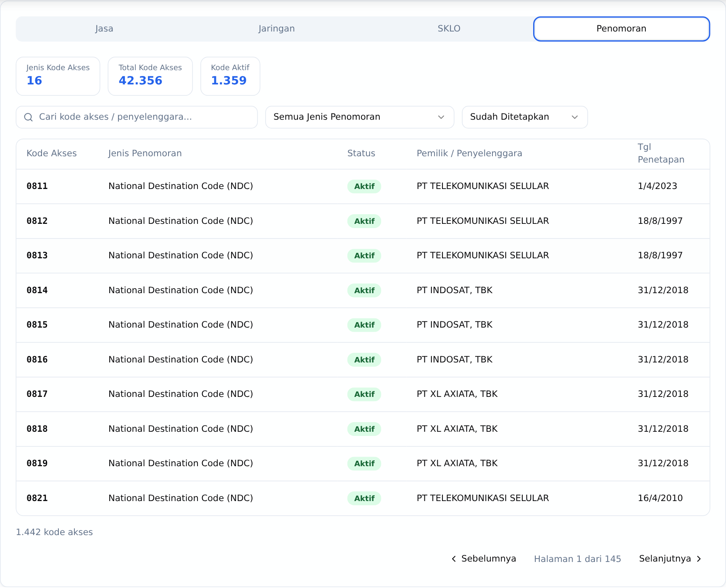Focus the Cari kode akses search field
The height and width of the screenshot is (588, 726).
137,117
